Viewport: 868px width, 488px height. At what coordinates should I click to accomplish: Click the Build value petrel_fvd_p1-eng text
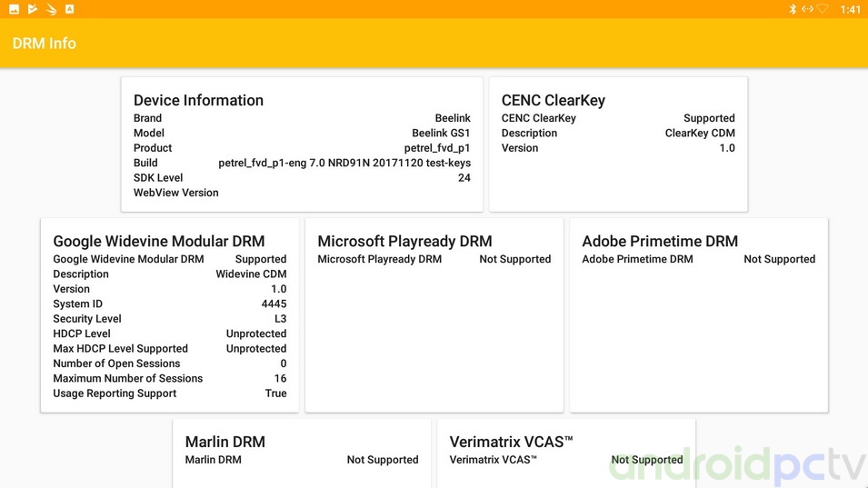[x=344, y=163]
